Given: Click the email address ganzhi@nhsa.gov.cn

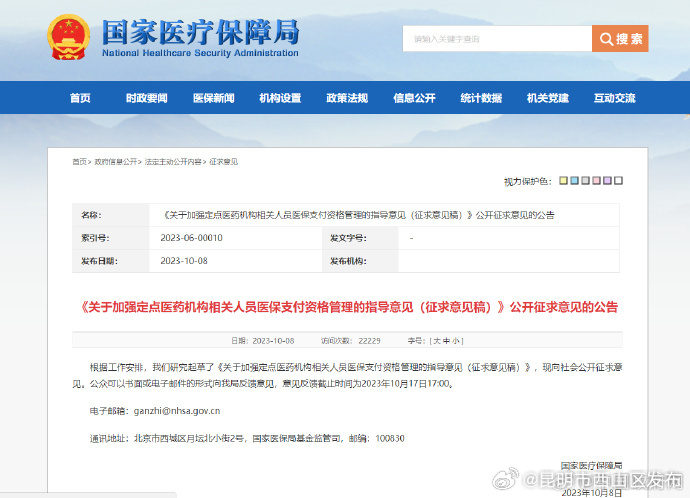Looking at the screenshot, I should pos(177,411).
